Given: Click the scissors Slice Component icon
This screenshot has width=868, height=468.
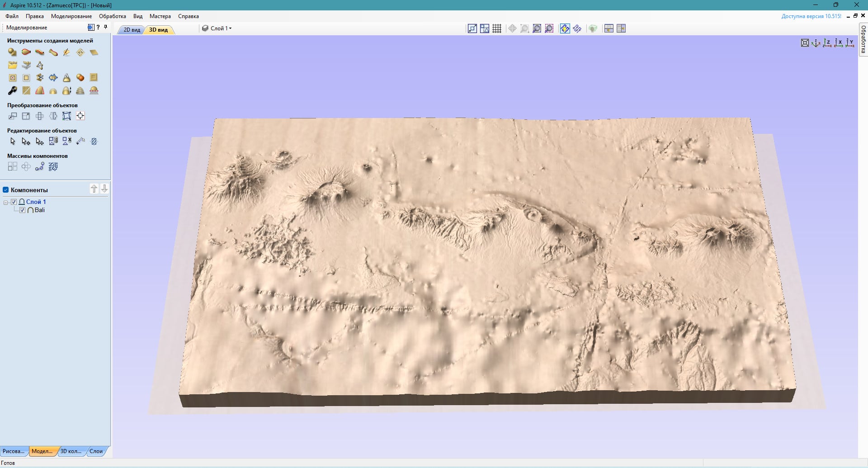Looking at the screenshot, I should (39, 78).
